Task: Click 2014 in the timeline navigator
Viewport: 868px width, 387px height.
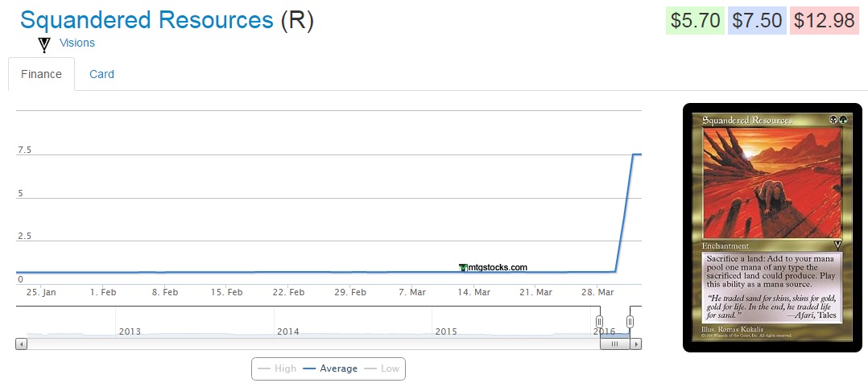Action: (x=288, y=331)
